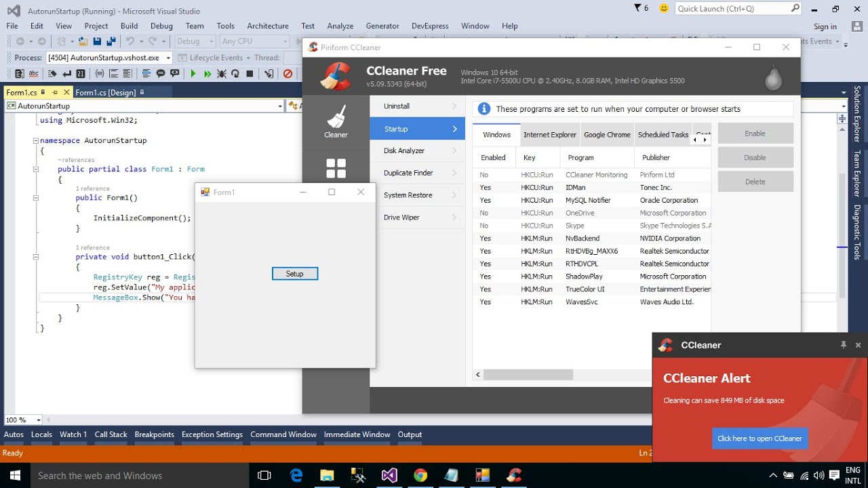Collapse the Form1 class code block

point(35,169)
